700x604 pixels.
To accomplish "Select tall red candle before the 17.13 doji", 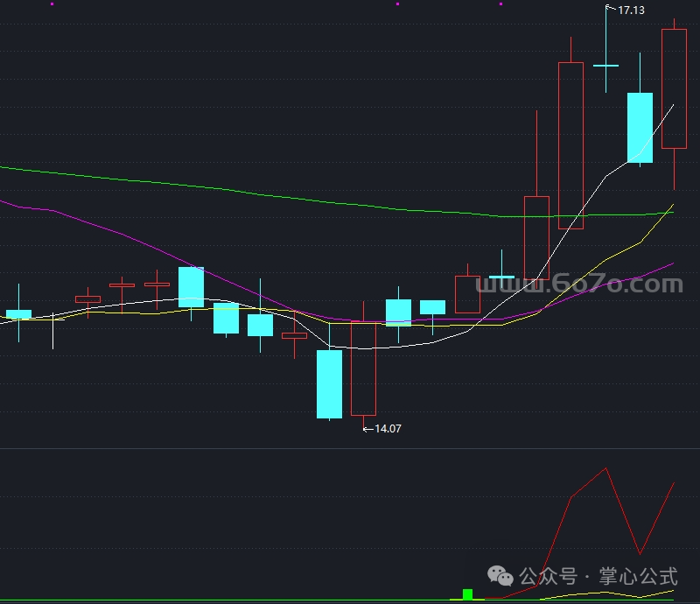I will pyautogui.click(x=570, y=144).
